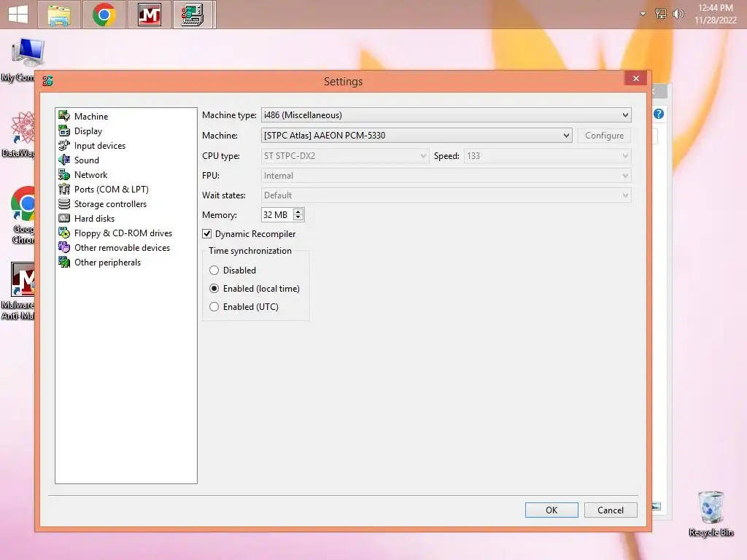The width and height of the screenshot is (747, 560).
Task: Click the blue help icon behind Settings
Action: [x=659, y=114]
